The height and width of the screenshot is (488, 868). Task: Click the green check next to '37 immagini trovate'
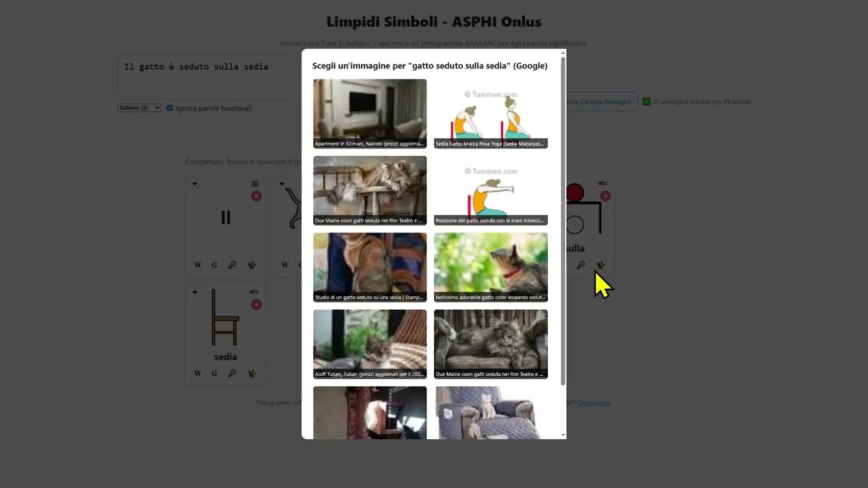coord(646,102)
